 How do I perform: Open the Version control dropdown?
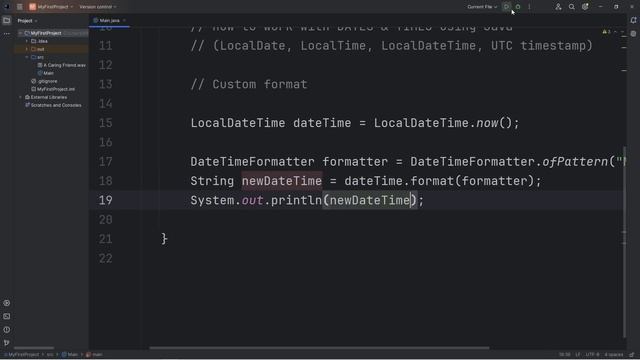[x=98, y=7]
